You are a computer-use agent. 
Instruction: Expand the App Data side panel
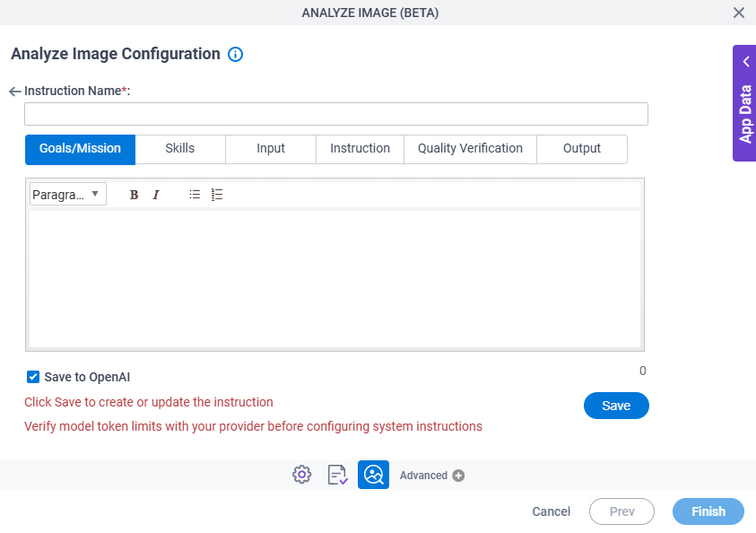pos(744,103)
